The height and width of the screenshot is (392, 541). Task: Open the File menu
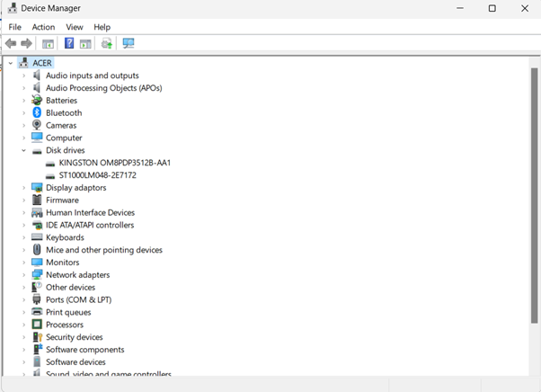click(x=15, y=27)
